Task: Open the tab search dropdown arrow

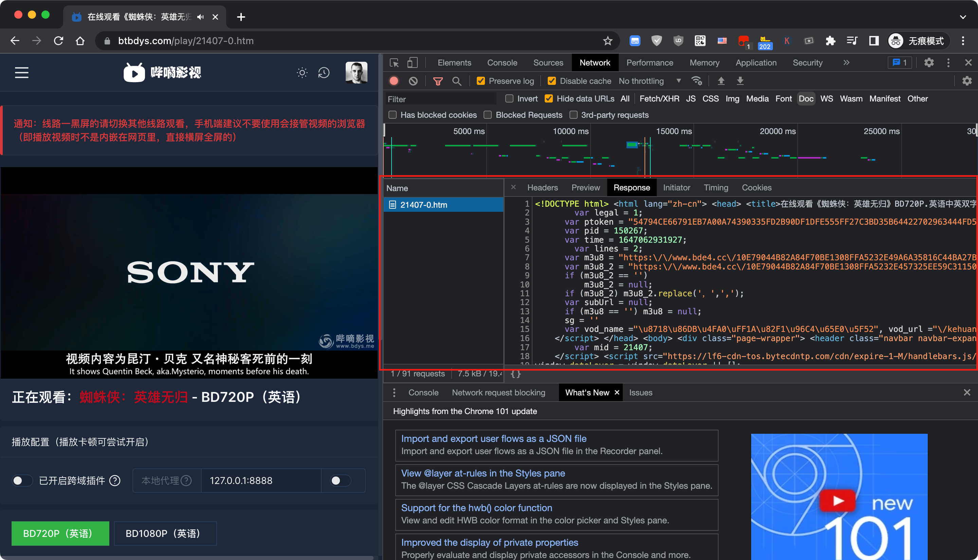Action: click(x=963, y=17)
